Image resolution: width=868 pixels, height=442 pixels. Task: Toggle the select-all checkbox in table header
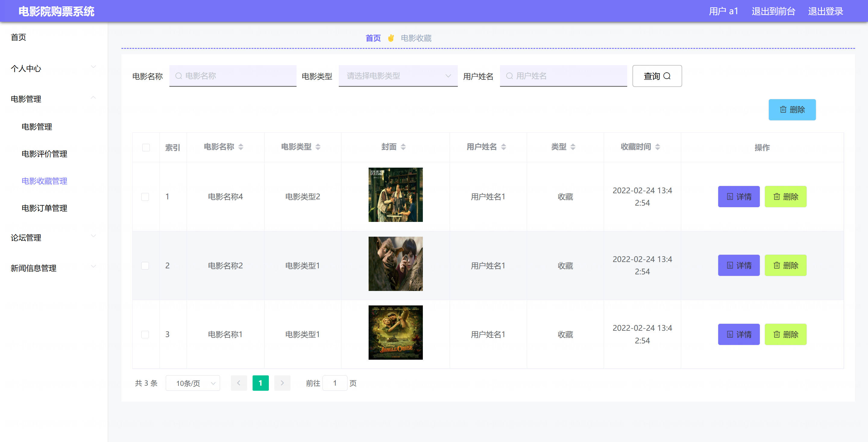click(146, 148)
